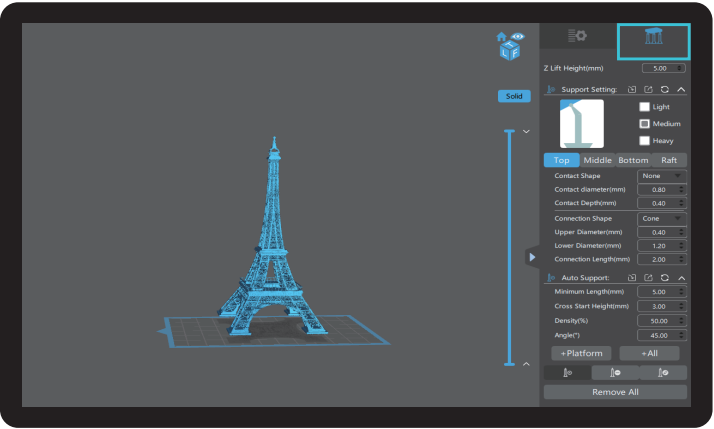Click the 'Density(%)' label
Viewport: 714px width, 429px height.
point(571,321)
